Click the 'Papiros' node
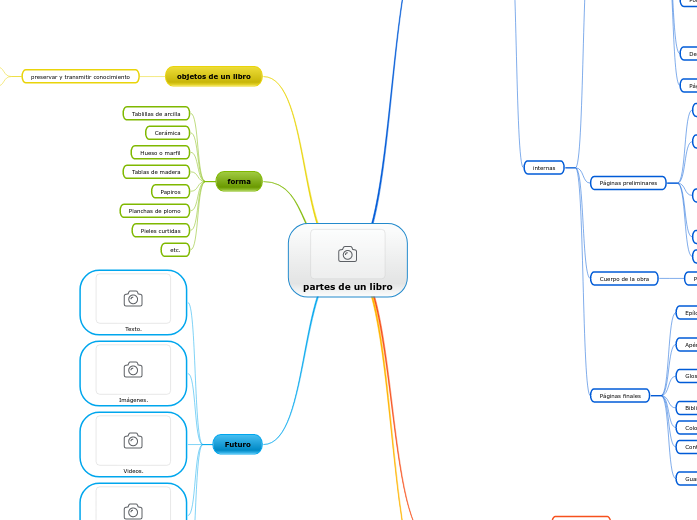The width and height of the screenshot is (697, 520). click(x=170, y=191)
